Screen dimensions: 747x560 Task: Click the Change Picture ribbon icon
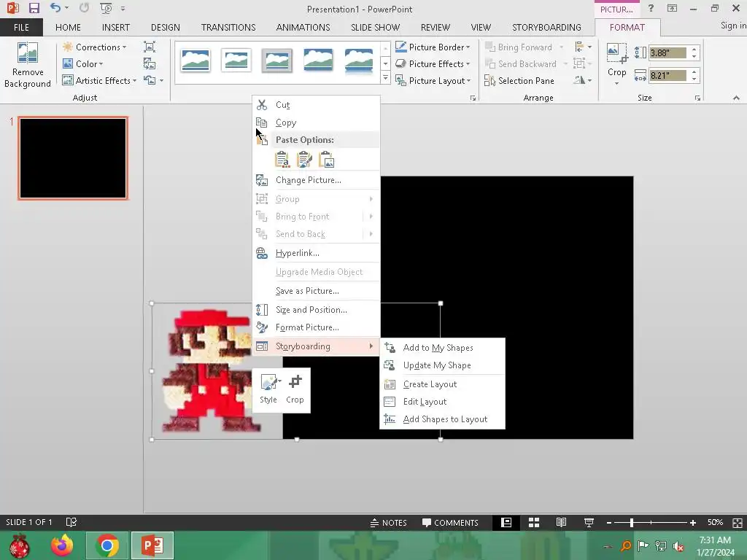[x=150, y=64]
